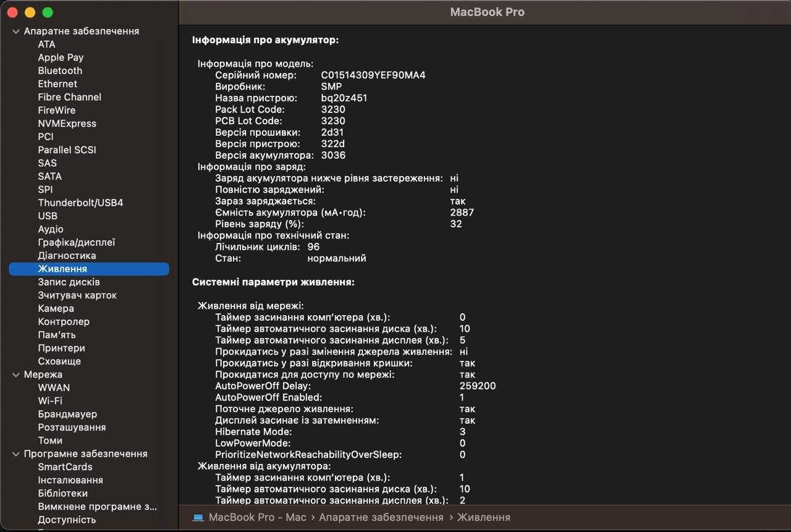Select Thunderbolt/USB4 in sidebar
The image size is (791, 532).
coord(80,203)
